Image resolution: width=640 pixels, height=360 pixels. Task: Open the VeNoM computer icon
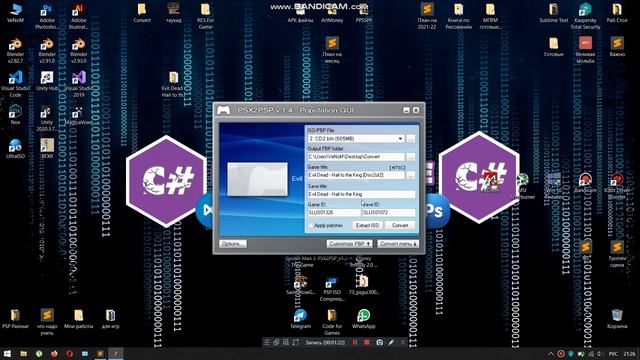[16, 12]
